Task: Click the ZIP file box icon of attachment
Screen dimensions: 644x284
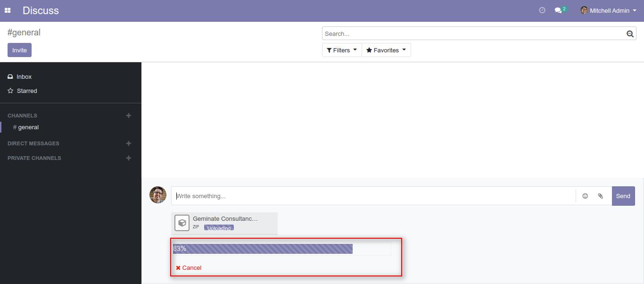Action: click(x=182, y=223)
